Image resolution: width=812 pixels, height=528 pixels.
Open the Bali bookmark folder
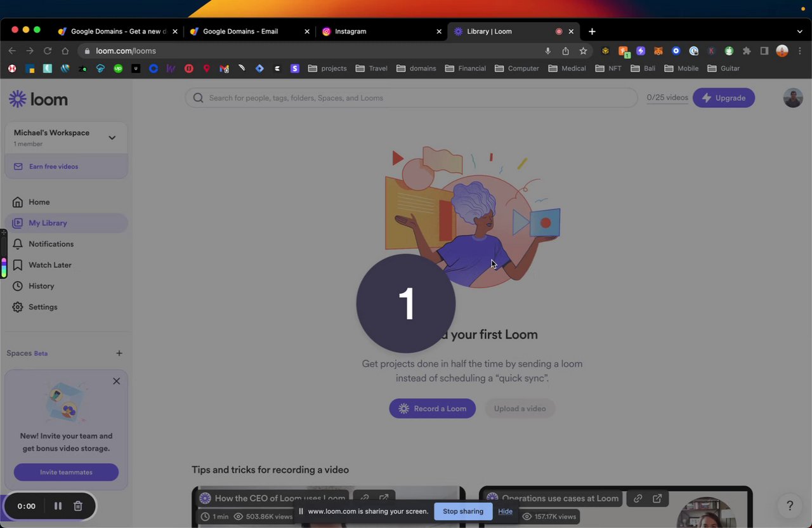coord(643,68)
